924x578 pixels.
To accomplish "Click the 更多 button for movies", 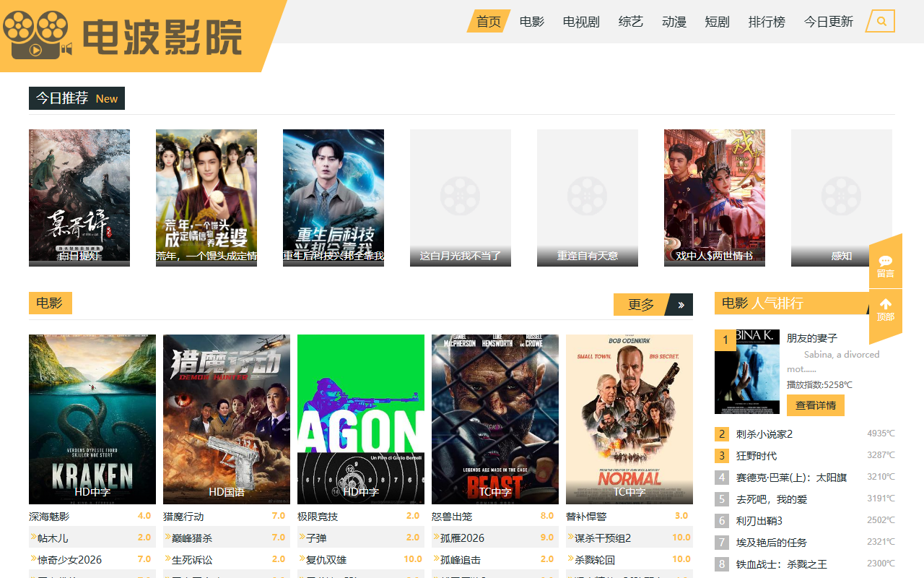I will point(641,305).
